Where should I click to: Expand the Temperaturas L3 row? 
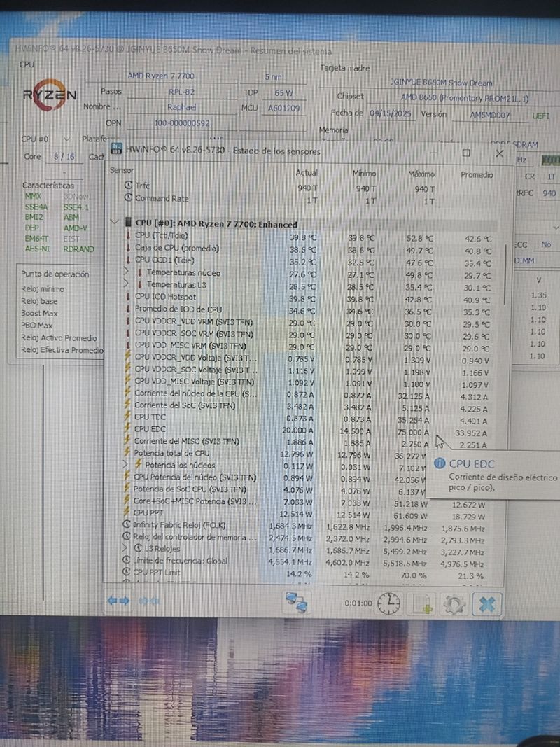126,284
